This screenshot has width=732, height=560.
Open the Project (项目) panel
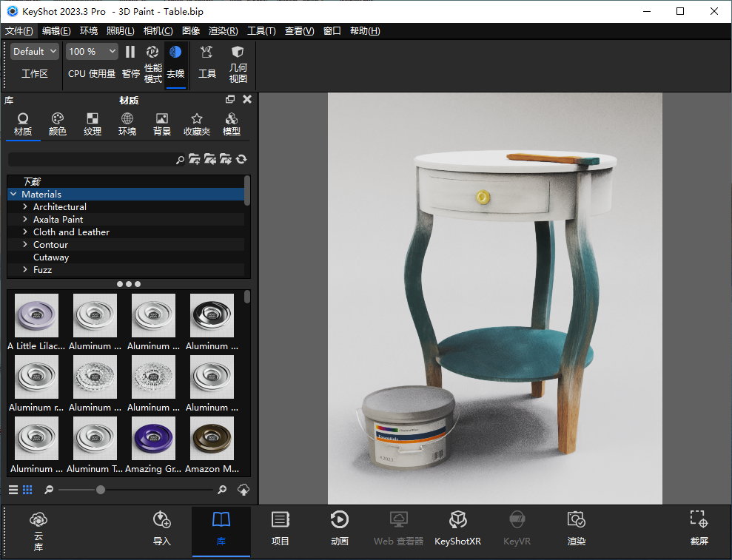280,529
